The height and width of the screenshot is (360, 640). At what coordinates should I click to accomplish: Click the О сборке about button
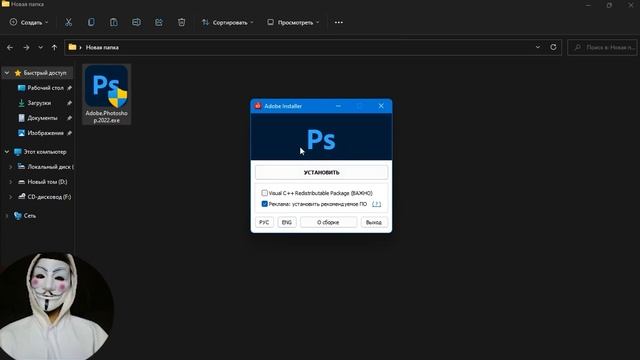328,222
